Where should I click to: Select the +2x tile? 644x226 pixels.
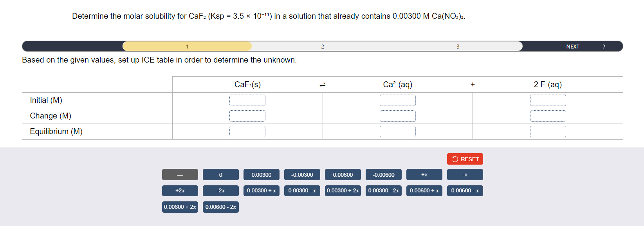click(180, 191)
